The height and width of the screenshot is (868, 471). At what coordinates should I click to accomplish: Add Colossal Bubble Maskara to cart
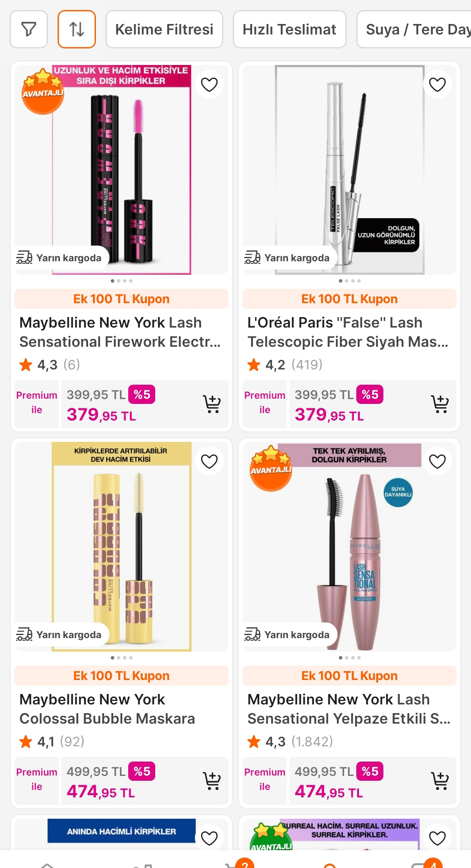pos(212,781)
